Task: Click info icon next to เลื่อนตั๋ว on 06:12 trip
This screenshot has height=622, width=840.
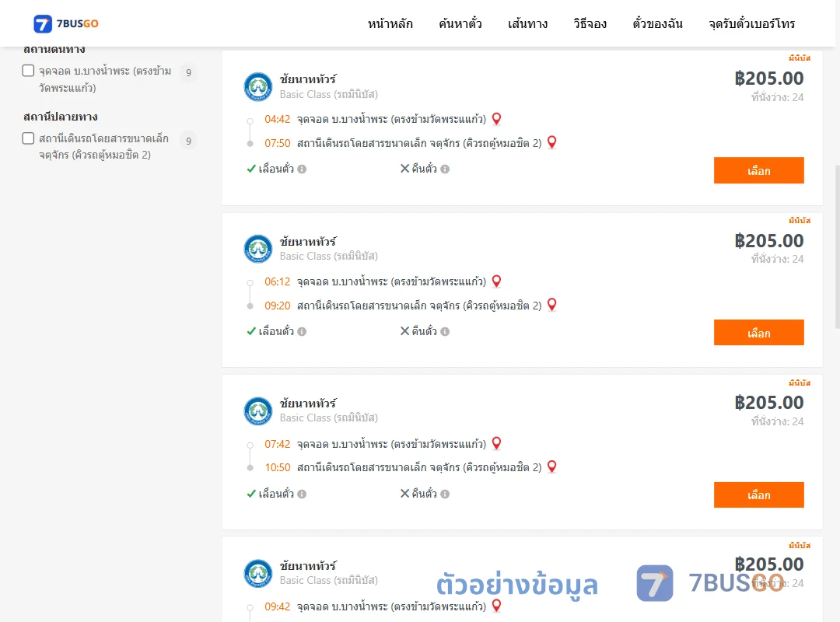Action: (302, 332)
